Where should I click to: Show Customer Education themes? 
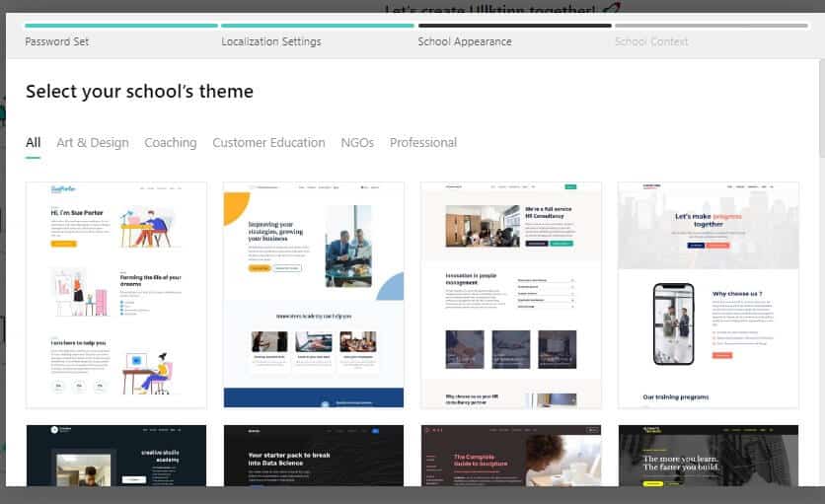click(268, 143)
